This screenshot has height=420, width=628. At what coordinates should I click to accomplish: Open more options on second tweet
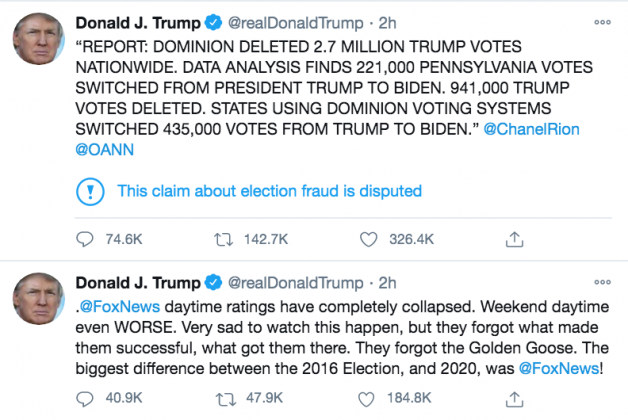coord(602,284)
